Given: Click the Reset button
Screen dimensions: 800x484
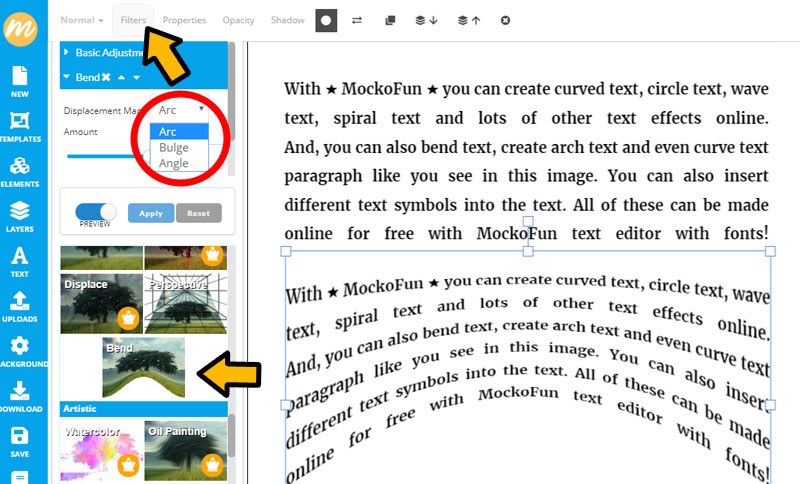Looking at the screenshot, I should [198, 213].
